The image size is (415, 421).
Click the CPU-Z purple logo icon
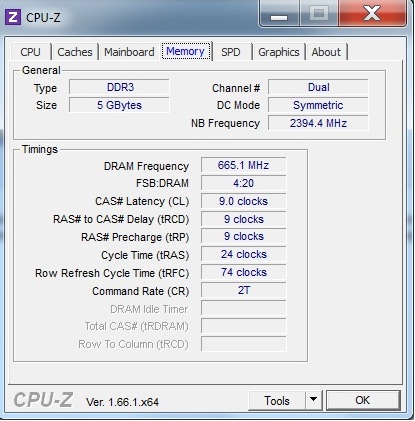click(x=13, y=17)
